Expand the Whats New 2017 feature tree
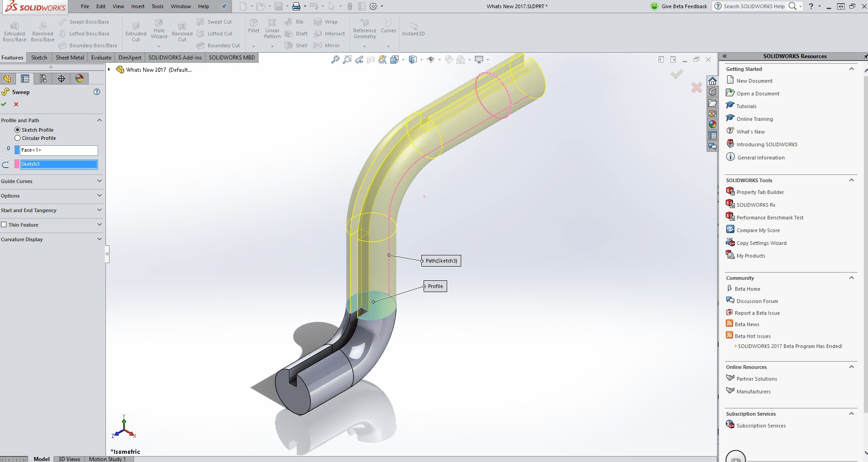This screenshot has width=868, height=462. pyautogui.click(x=109, y=70)
